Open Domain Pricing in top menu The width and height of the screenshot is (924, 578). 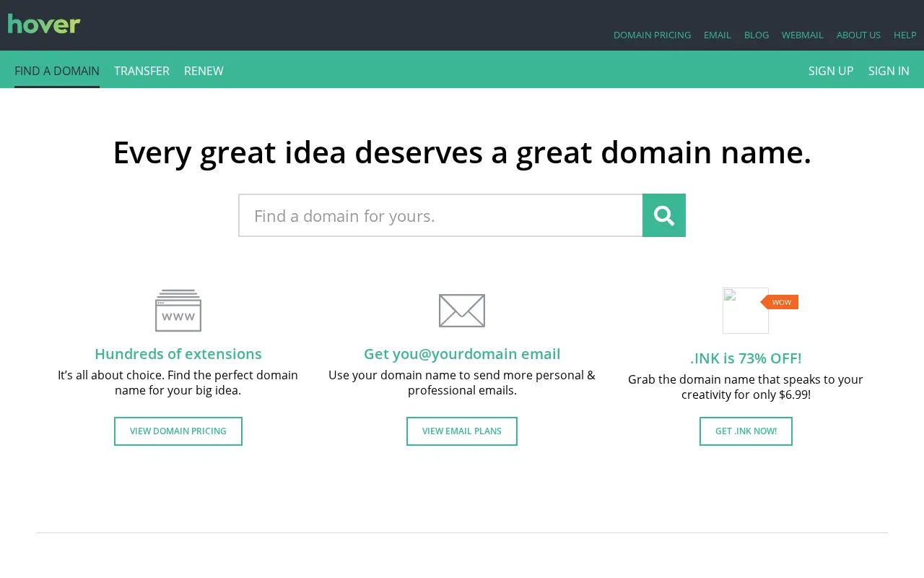coord(652,35)
